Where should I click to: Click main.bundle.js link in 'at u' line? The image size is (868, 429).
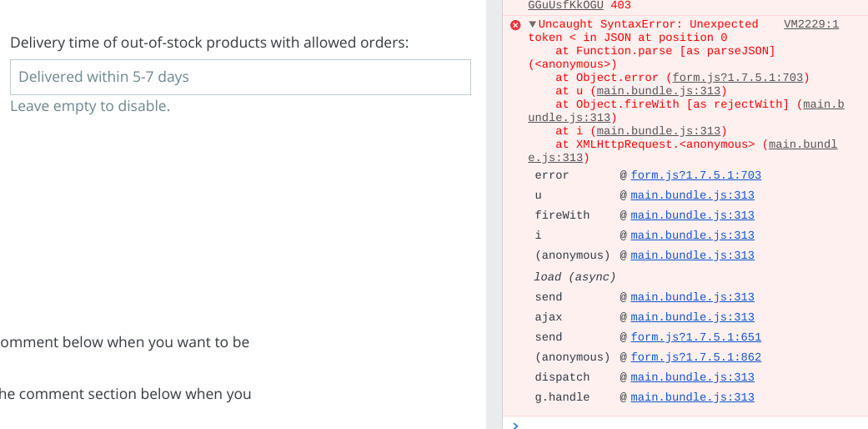(x=658, y=91)
